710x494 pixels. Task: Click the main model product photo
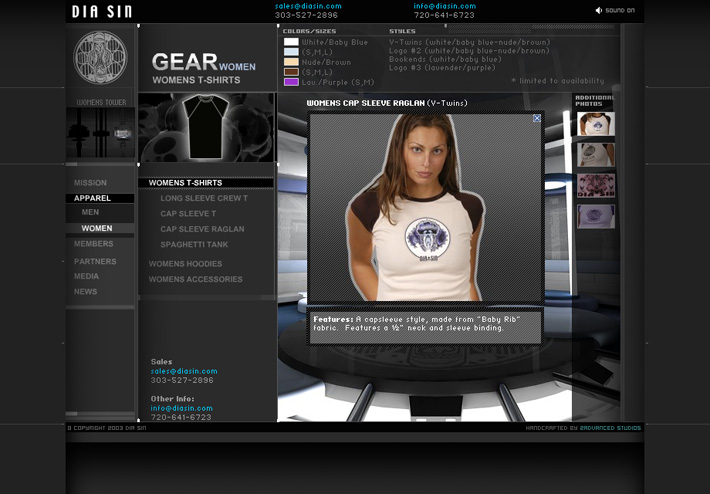pos(426,207)
